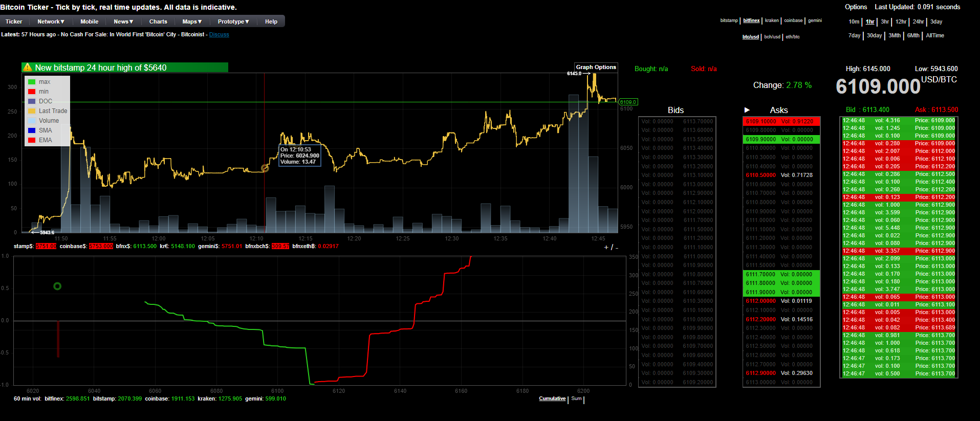
Task: Toggle the Volume legend entry
Action: tap(43, 121)
